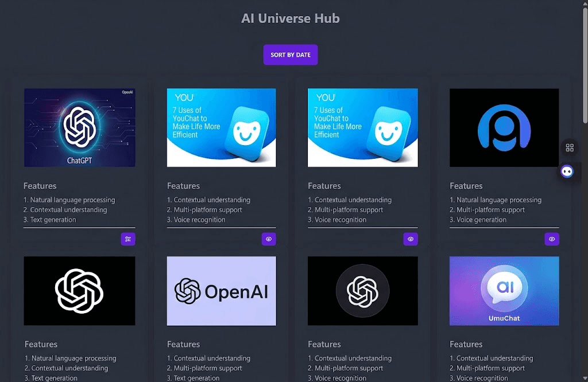Viewport: 588px width, 382px height.
Task: Click the SORT BY DATE button
Action: tap(290, 54)
